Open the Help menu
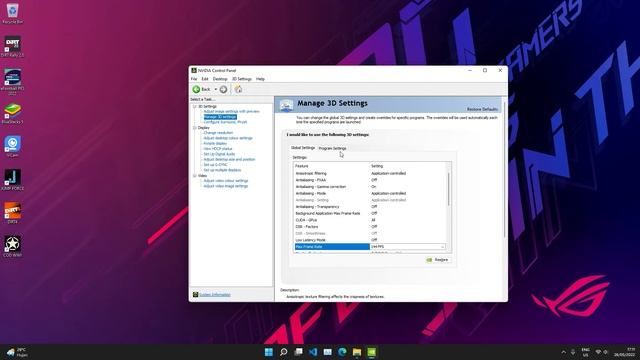 pyautogui.click(x=260, y=79)
